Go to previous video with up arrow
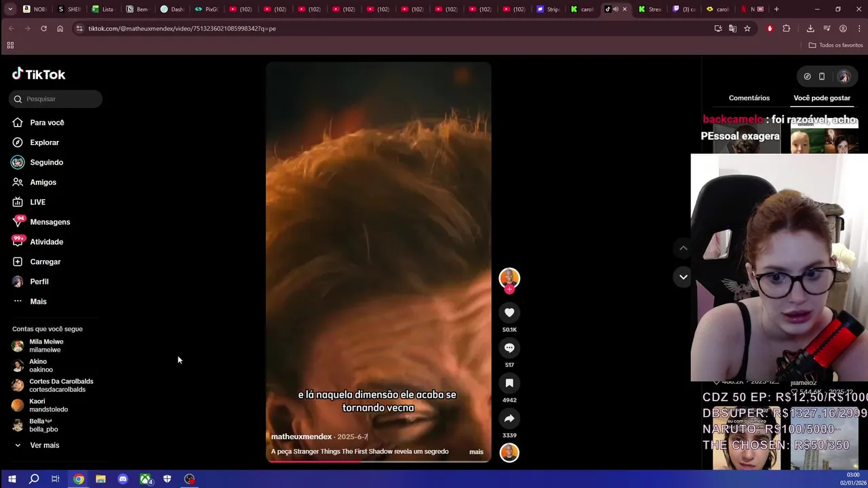 coord(683,248)
